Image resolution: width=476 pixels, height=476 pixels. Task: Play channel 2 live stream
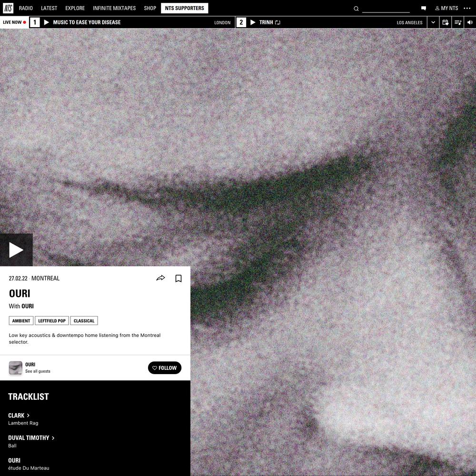tap(253, 22)
